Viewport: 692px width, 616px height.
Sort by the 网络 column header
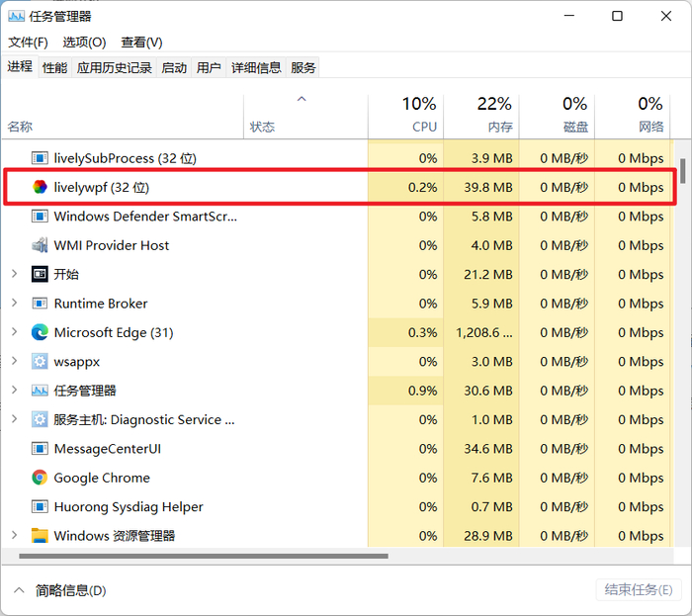[633, 116]
